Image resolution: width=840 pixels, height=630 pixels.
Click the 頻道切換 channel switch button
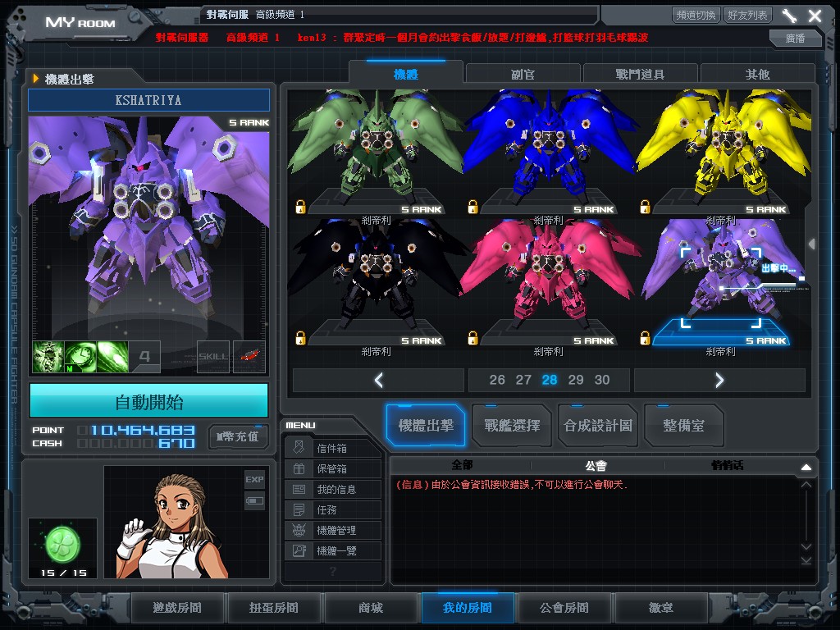point(696,15)
